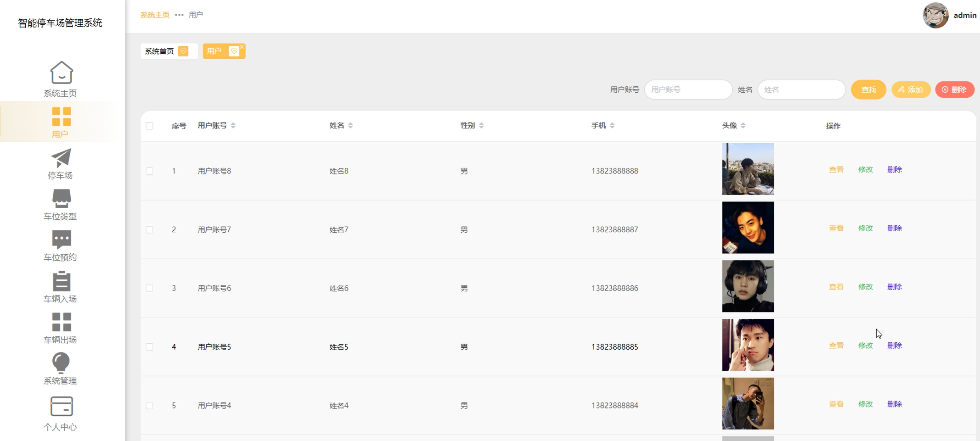Open avatar thumbnail of 姓名6

(x=748, y=286)
